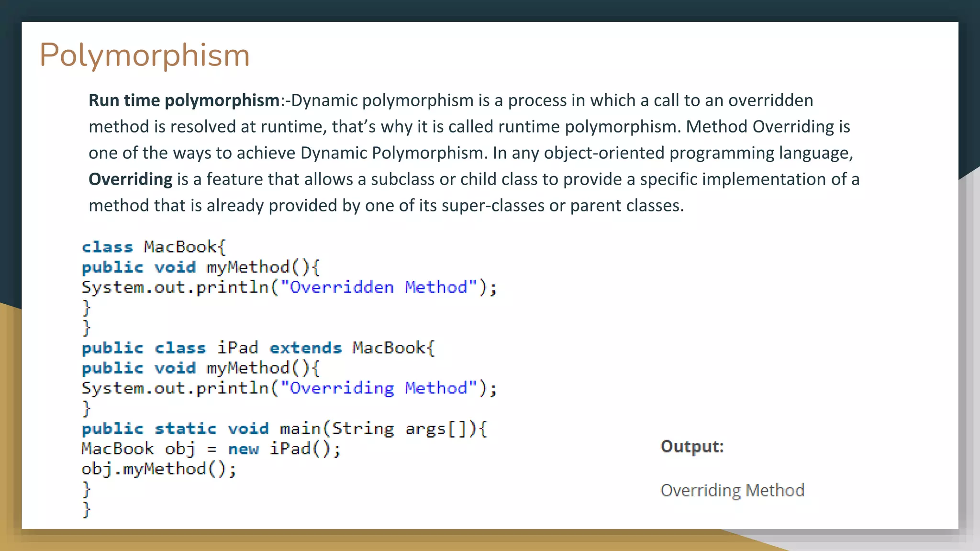Select the bold 'Run time polymorphism' heading
980x551 pixels.
[x=184, y=100]
